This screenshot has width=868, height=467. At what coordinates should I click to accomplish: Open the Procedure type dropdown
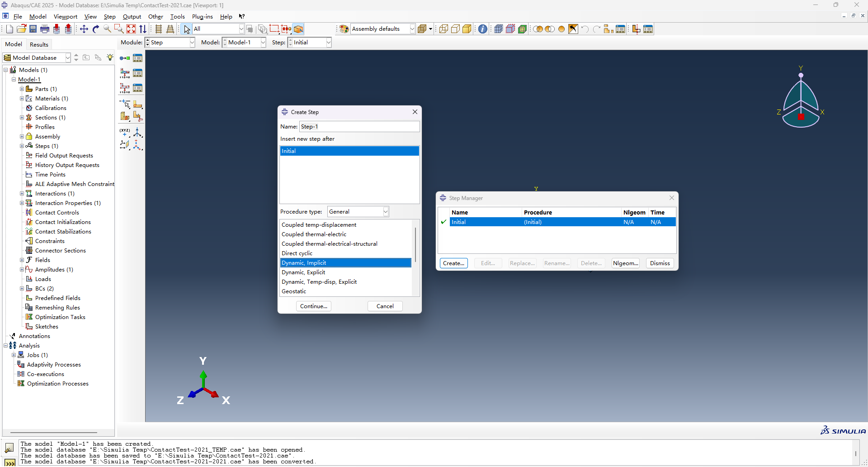tap(385, 212)
